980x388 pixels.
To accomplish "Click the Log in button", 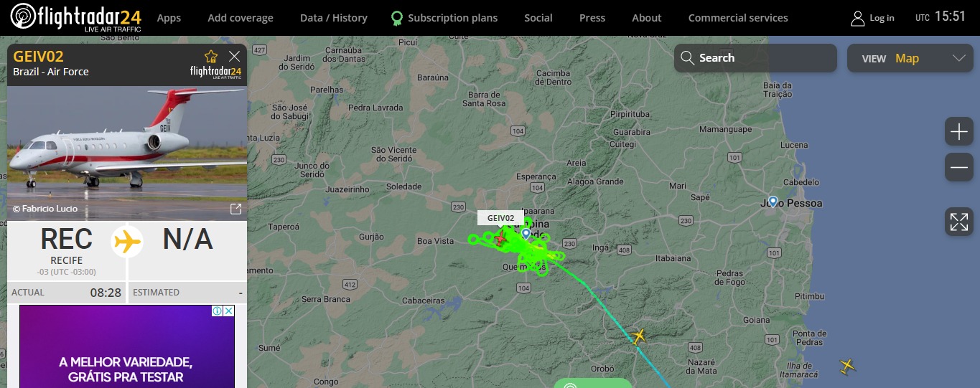I will click(x=872, y=18).
